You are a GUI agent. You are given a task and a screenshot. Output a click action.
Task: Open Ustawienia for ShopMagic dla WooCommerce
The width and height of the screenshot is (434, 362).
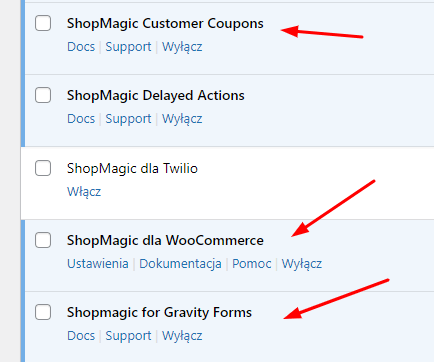[98, 264]
